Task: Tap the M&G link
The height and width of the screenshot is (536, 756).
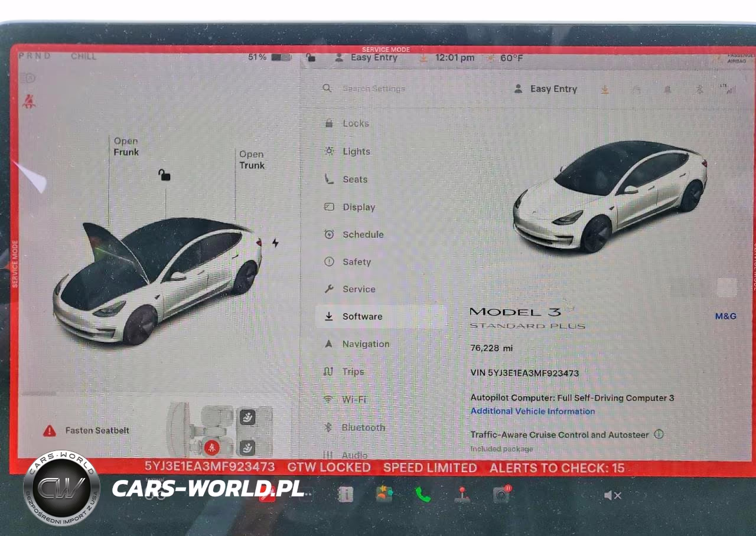Action: (726, 316)
